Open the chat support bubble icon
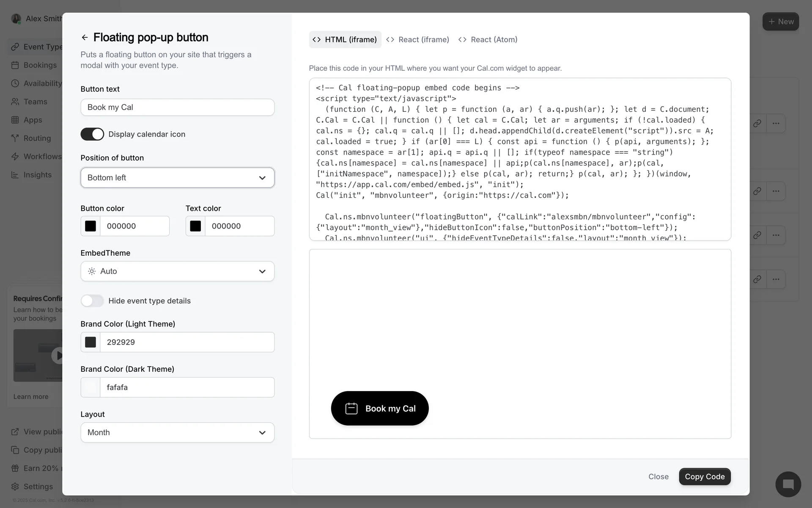 coord(788,484)
